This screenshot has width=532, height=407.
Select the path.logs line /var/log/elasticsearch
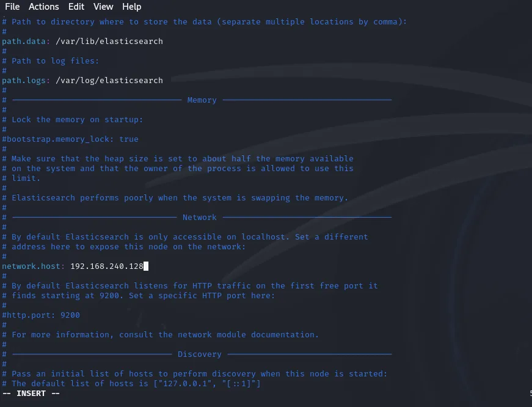coord(82,80)
